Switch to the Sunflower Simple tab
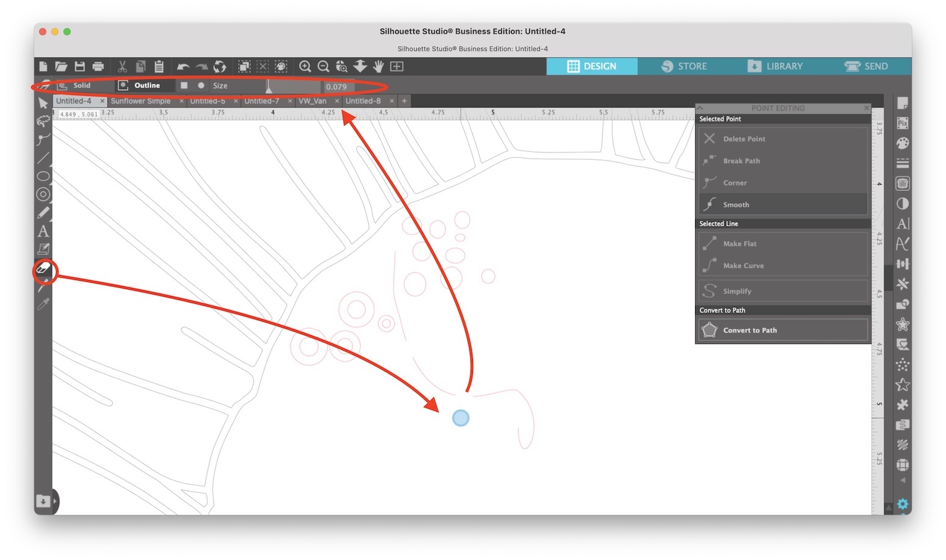 [142, 101]
